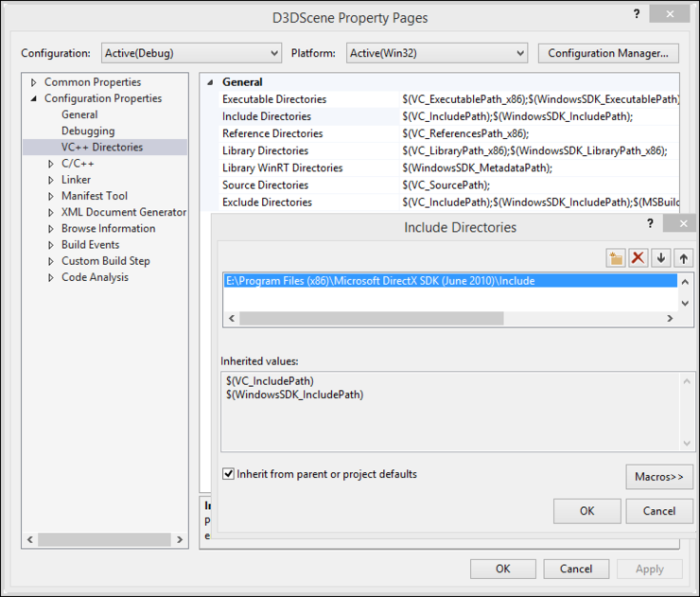Move the selected line up with arrow icon

(x=683, y=258)
